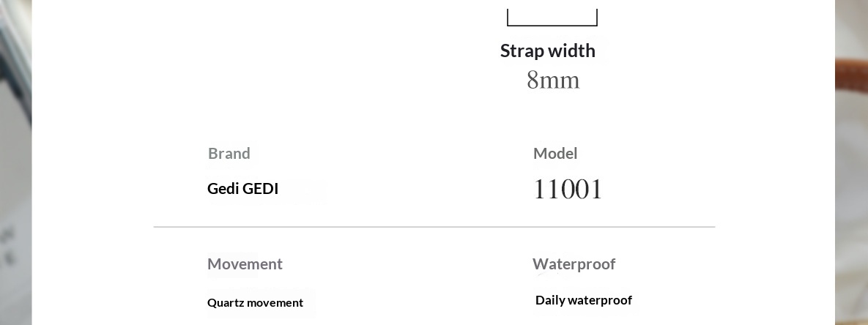Screen dimensions: 868x325
Task: Click the "Model" label
Action: (555, 153)
